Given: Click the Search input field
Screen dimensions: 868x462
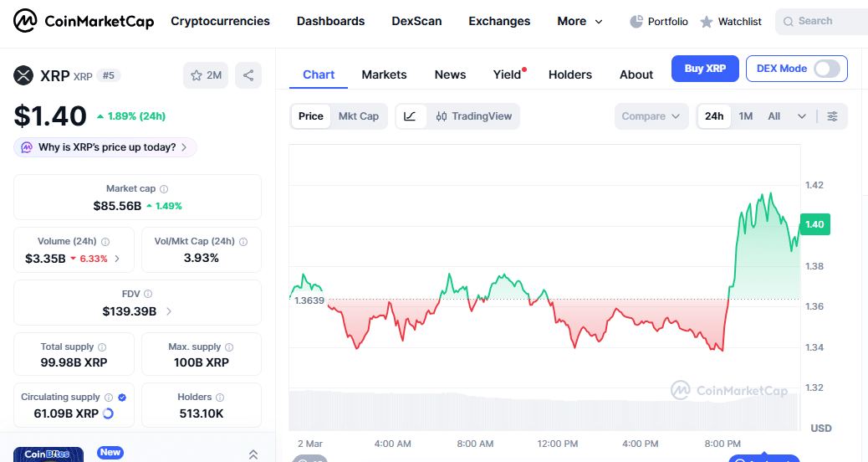Looking at the screenshot, I should click(822, 22).
